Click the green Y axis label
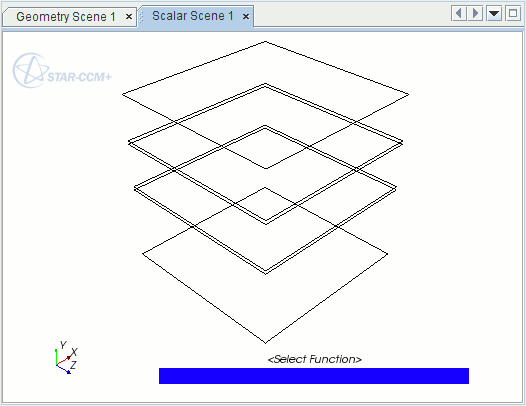526x406 pixels. pos(63,345)
